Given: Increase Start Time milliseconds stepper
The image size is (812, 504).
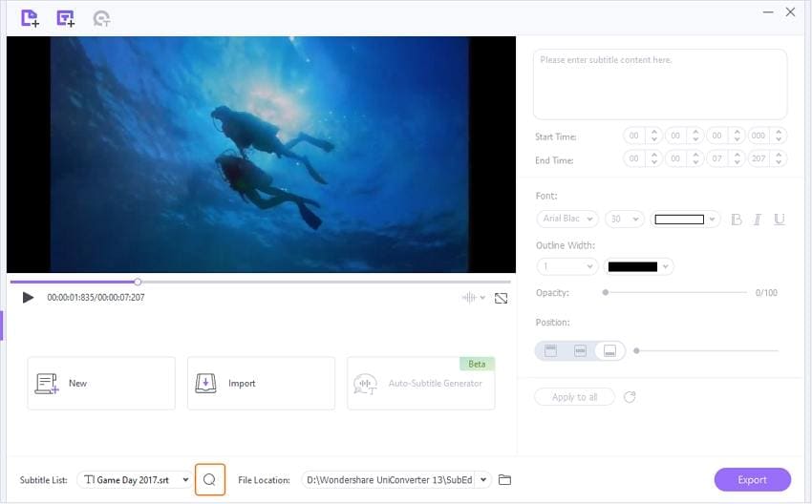Looking at the screenshot, I should click(779, 132).
